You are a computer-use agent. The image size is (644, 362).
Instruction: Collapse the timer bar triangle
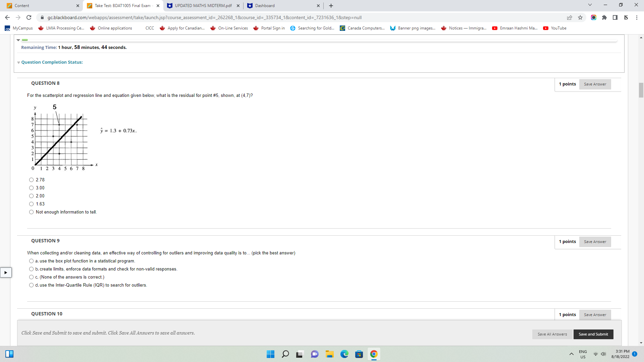pos(18,40)
